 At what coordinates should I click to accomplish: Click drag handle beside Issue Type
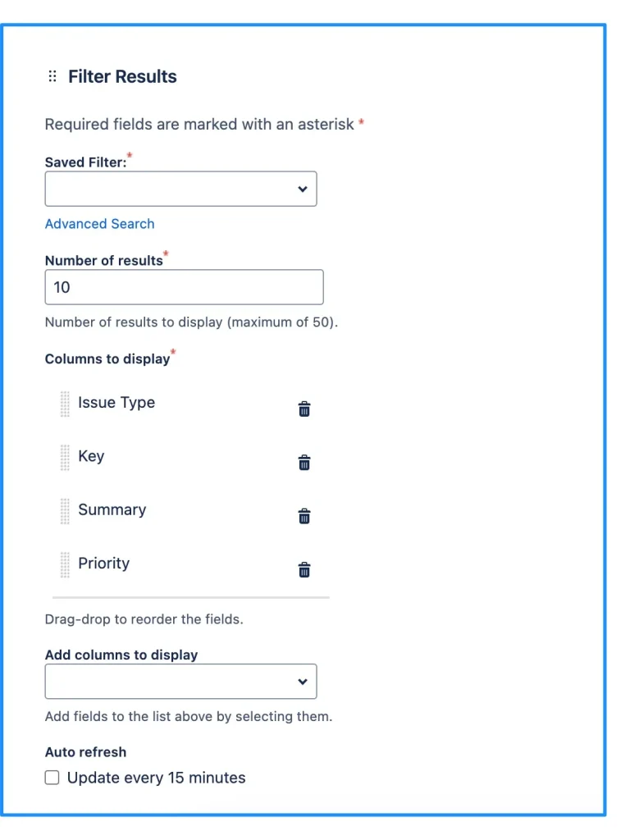point(65,404)
